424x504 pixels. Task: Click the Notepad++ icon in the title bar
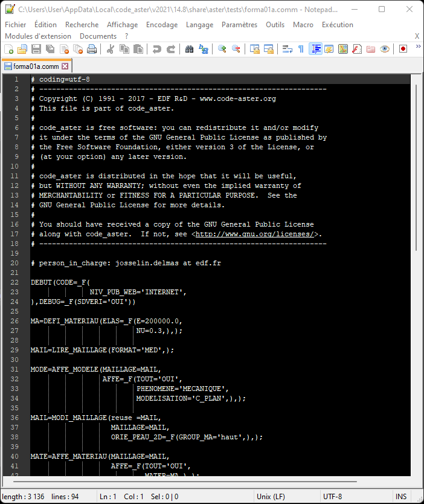[10, 9]
